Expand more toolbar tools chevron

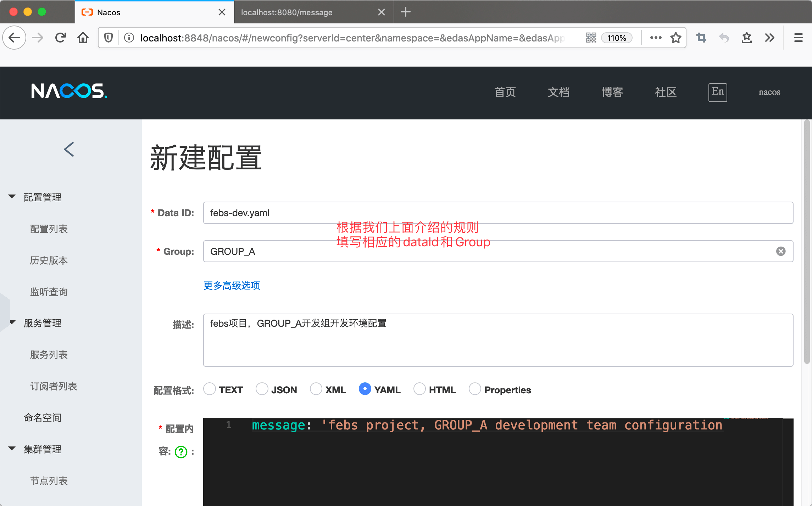pos(769,38)
